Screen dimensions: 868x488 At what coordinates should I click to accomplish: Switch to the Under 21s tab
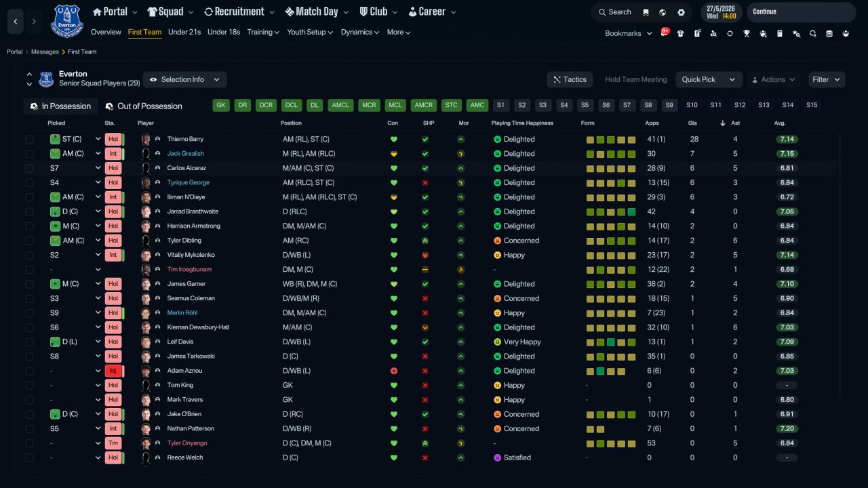tap(184, 32)
